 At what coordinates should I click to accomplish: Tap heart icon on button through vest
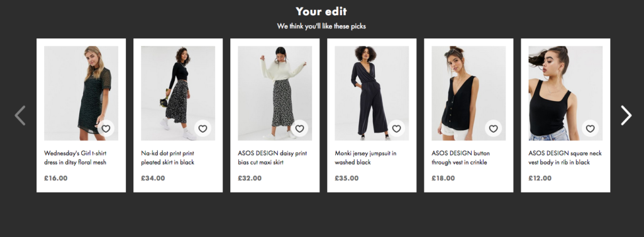coord(493,129)
